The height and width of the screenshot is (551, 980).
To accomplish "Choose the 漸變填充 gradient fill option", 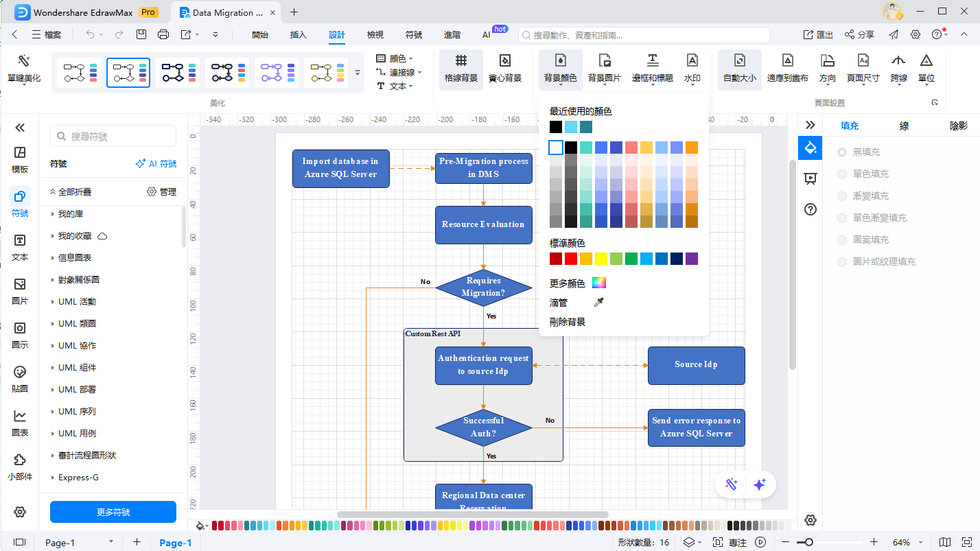I will (x=842, y=196).
